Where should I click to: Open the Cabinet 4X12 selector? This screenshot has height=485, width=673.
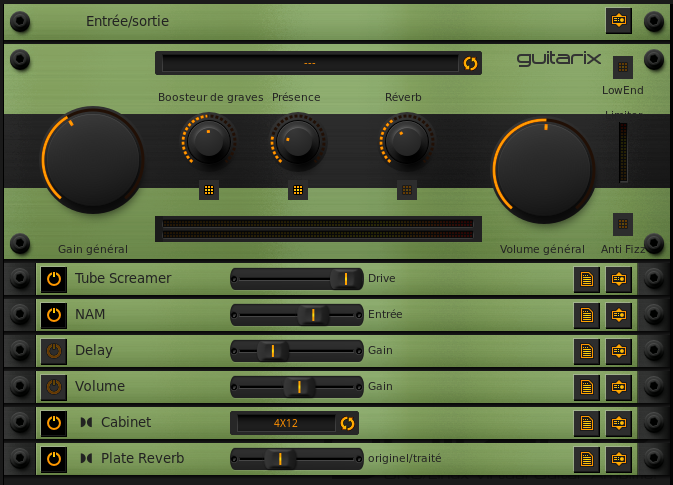pos(286,423)
